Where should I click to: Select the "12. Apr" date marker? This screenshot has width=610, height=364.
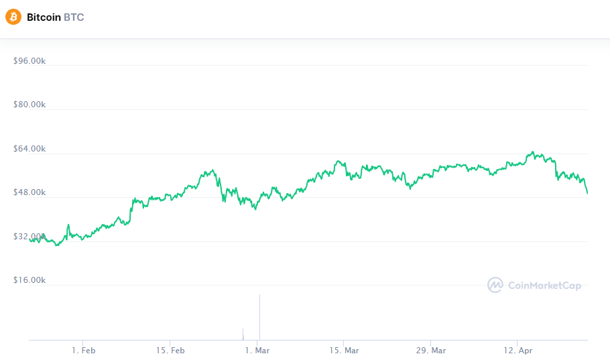(517, 351)
